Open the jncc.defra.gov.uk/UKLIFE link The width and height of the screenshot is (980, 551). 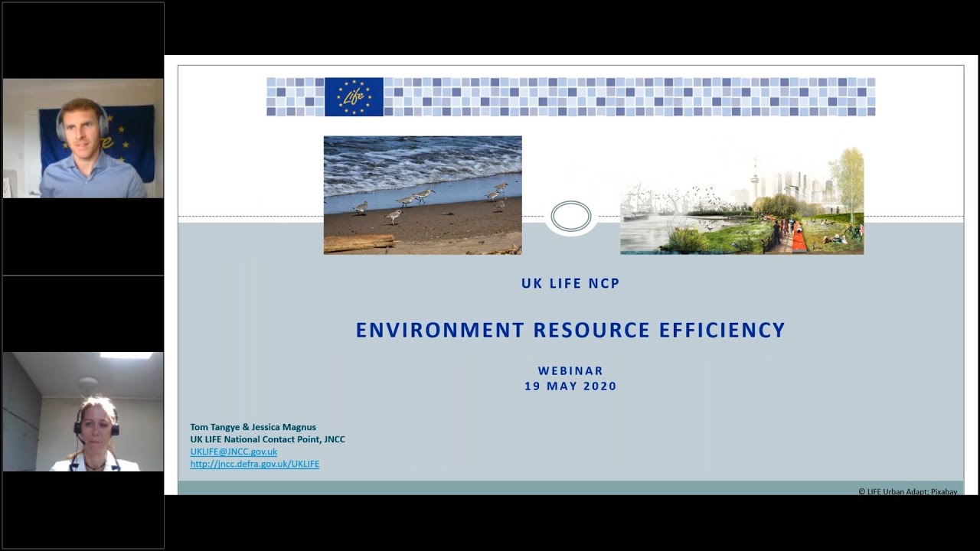(x=254, y=464)
